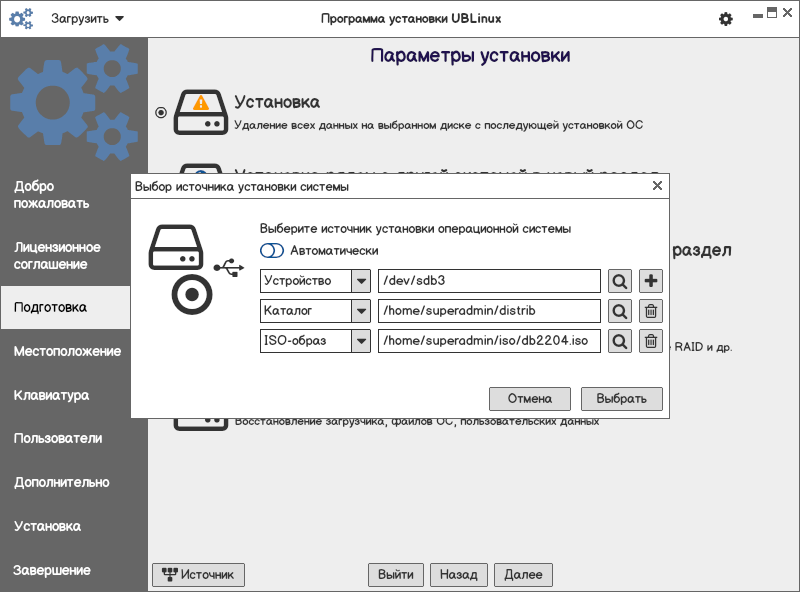Click the drive with USB and disc icon
The image size is (800, 592).
click(195, 269)
